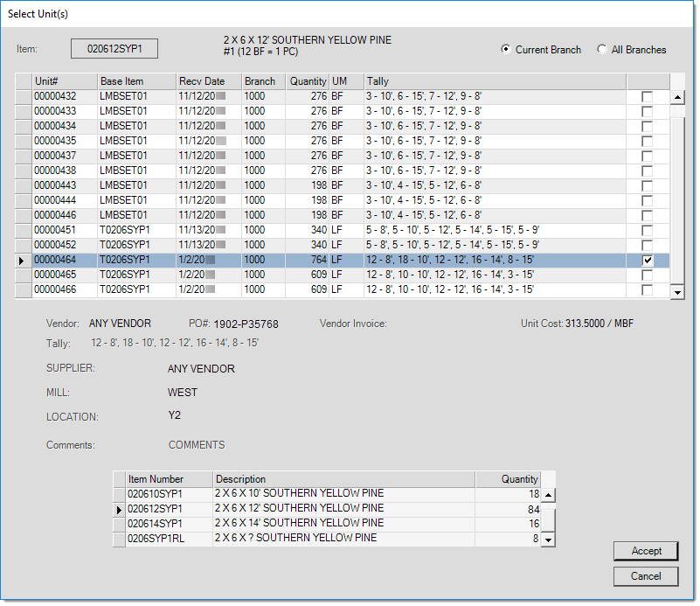Screen dimensions: 700x606
Task: Click the Item Number column header
Action: (x=170, y=479)
